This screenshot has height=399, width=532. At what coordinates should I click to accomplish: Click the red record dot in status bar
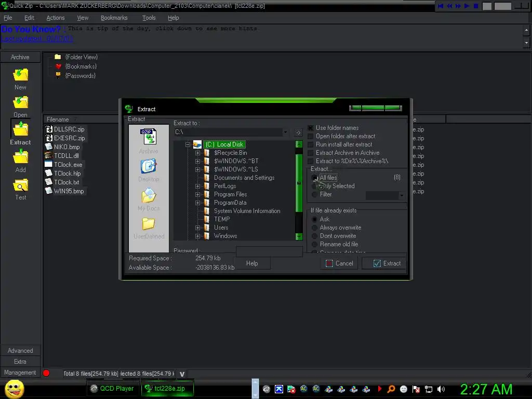click(x=46, y=373)
